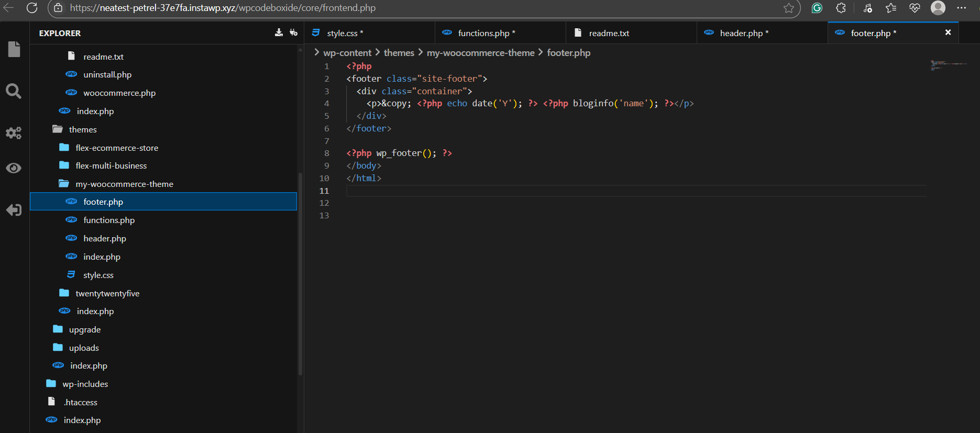Collapse the themes folder
The height and width of the screenshot is (433, 980).
[83, 129]
